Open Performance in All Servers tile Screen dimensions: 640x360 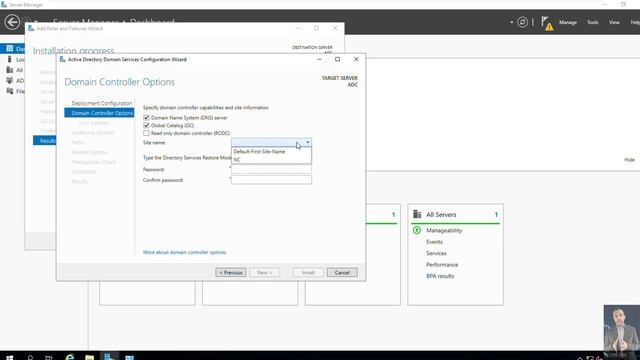tap(442, 265)
